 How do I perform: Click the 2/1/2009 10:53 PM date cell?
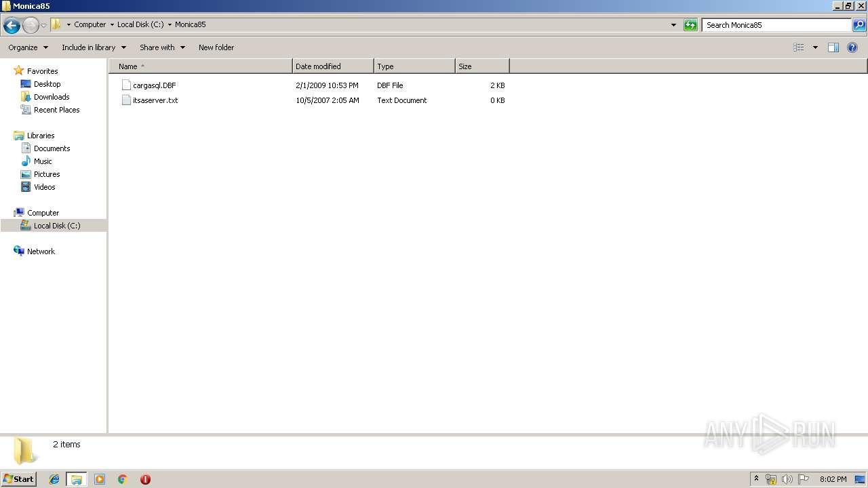pos(327,85)
